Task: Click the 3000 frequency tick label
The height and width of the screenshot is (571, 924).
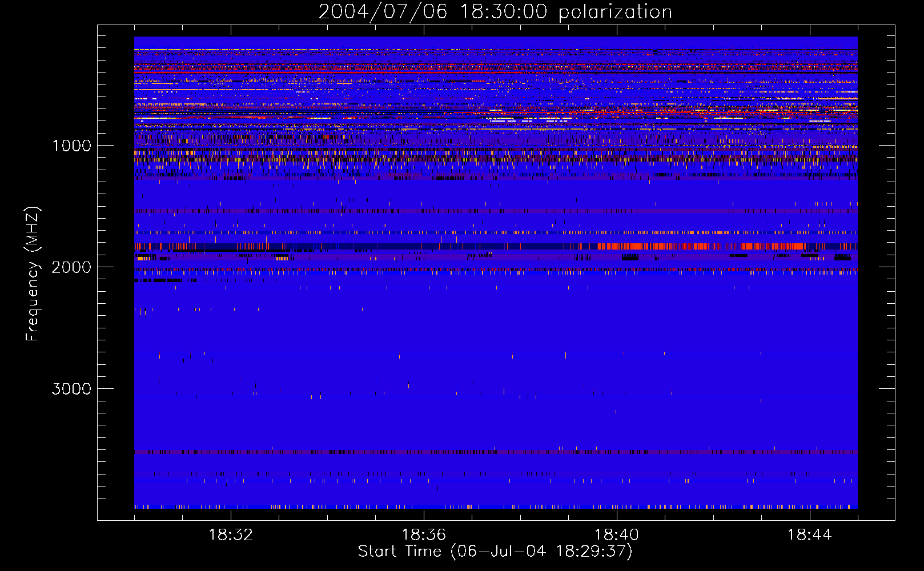Action: coord(71,389)
